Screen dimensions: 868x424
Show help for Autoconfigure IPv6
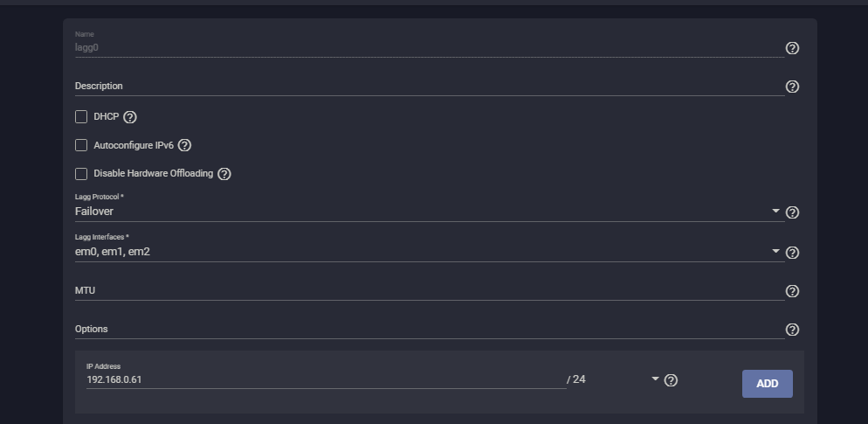[x=184, y=145]
